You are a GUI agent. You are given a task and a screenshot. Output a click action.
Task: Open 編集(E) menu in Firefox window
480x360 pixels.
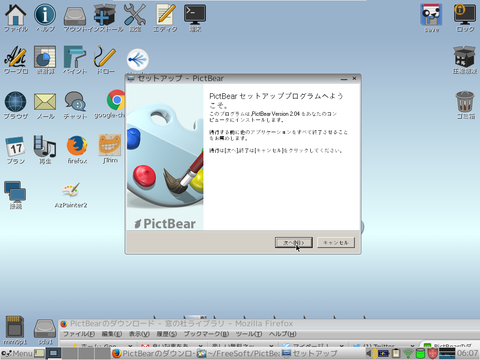pyautogui.click(x=112, y=334)
